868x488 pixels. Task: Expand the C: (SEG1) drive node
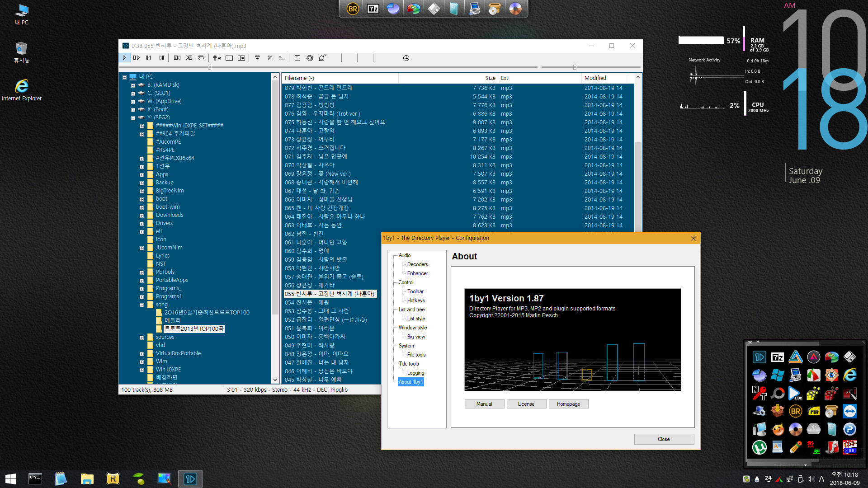(133, 94)
